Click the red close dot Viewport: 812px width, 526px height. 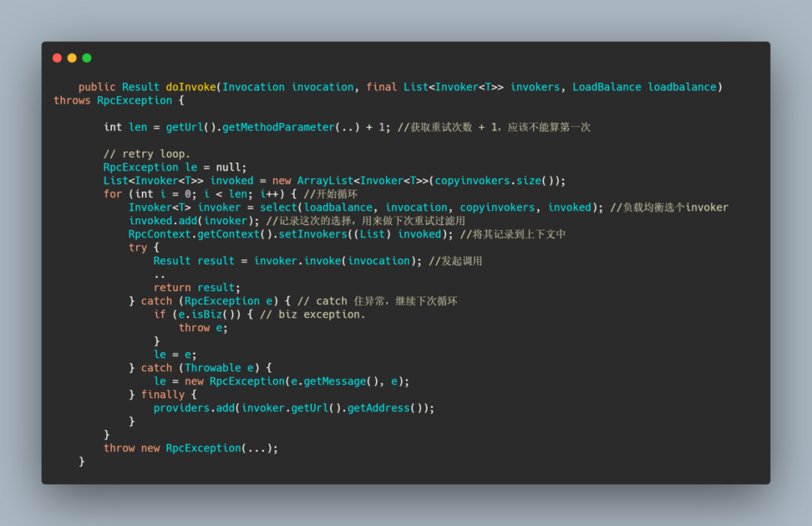point(57,58)
